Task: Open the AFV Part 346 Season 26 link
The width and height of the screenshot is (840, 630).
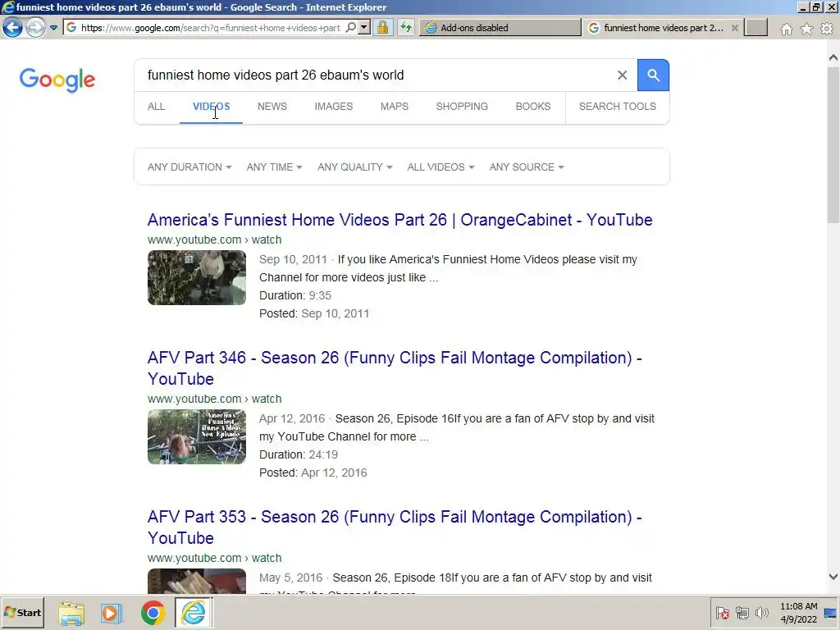Action: tap(395, 368)
